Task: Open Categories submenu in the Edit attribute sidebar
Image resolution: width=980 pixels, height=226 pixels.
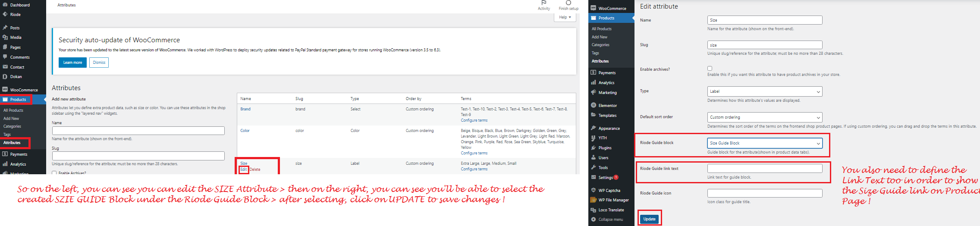Action: (x=600, y=45)
